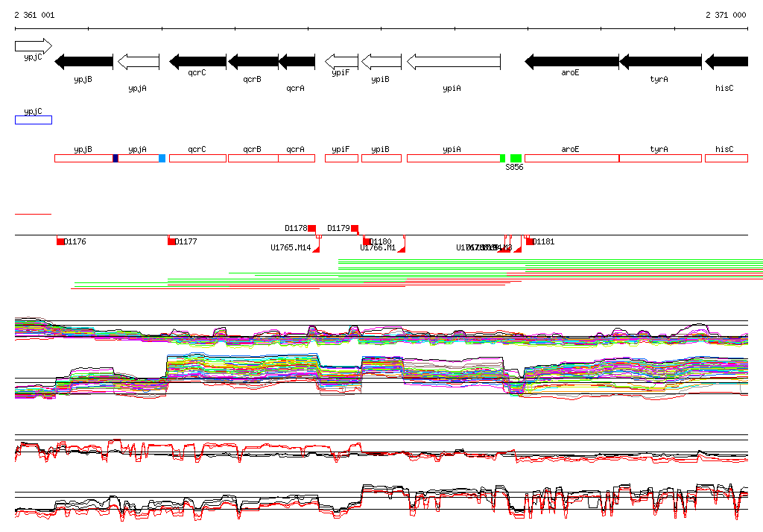Image resolution: width=763 pixels, height=532 pixels.
Task: Select the D1181 red marker
Action: [x=530, y=241]
